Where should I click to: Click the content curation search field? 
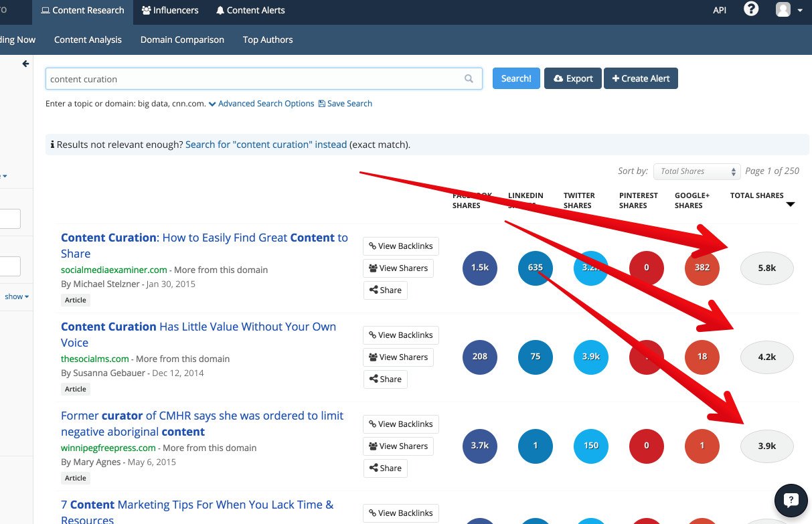coord(264,78)
